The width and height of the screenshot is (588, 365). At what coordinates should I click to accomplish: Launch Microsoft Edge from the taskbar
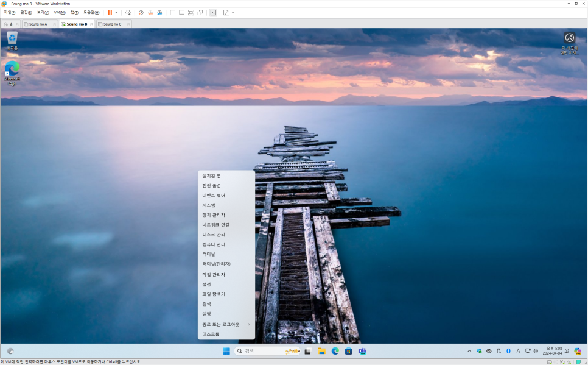(x=334, y=351)
